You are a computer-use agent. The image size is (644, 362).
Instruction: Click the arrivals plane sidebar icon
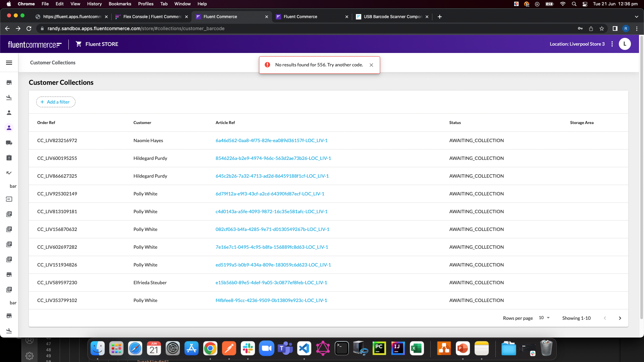(9, 98)
